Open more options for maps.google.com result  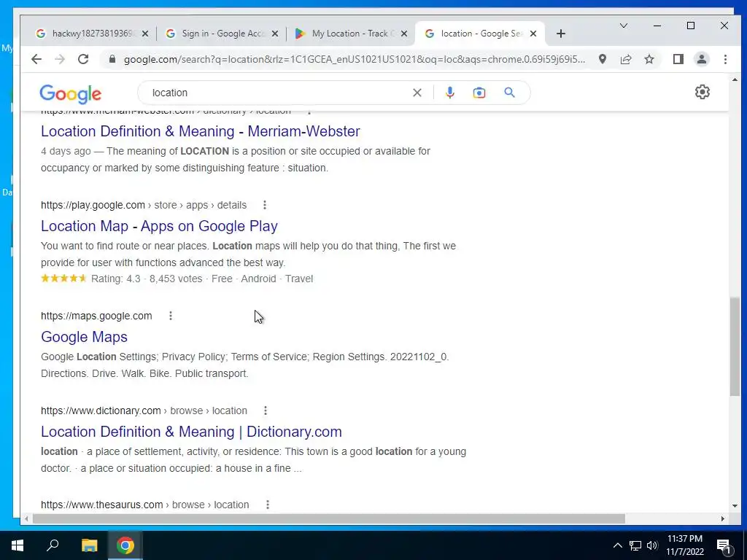click(171, 316)
